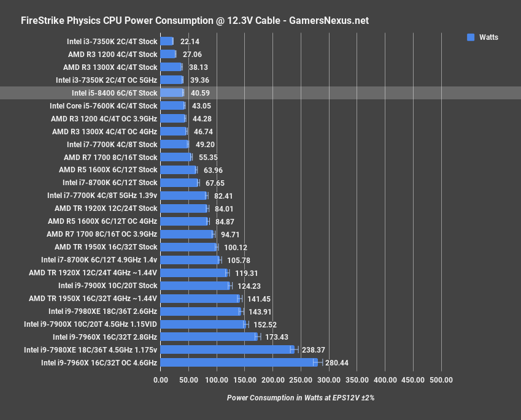Click the 0.00 x-axis tick label
Screen dimensions: 521x420
click(160, 380)
